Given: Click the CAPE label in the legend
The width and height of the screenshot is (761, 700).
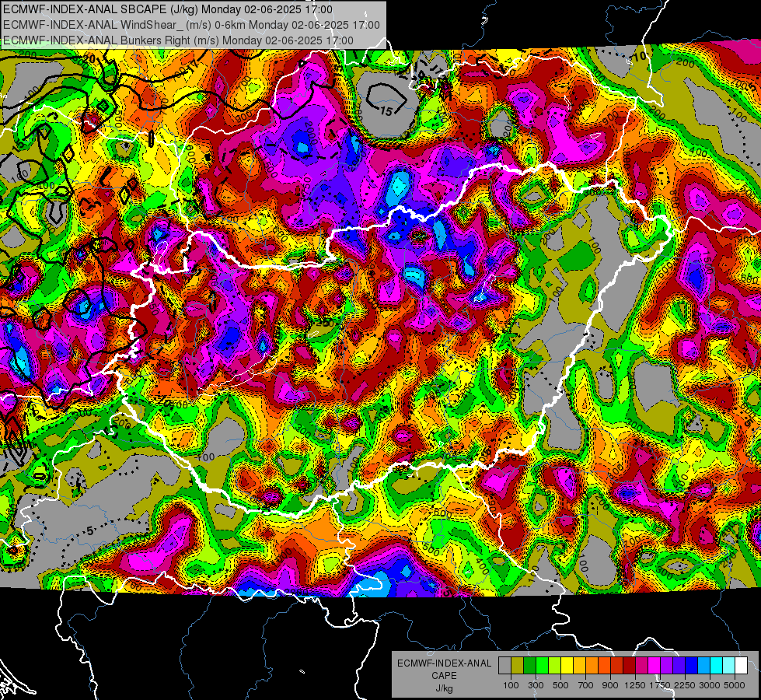Looking at the screenshot, I should [444, 676].
